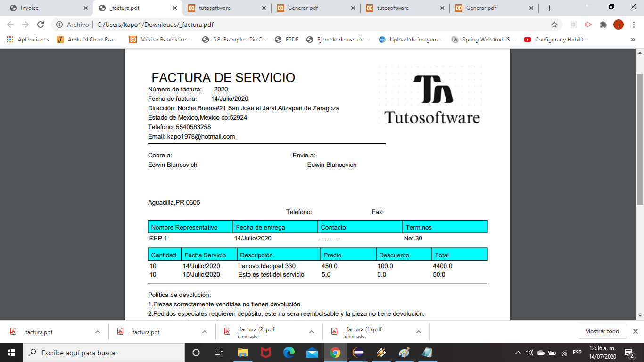Open McAfee from the taskbar
This screenshot has height=362, width=644.
265,353
